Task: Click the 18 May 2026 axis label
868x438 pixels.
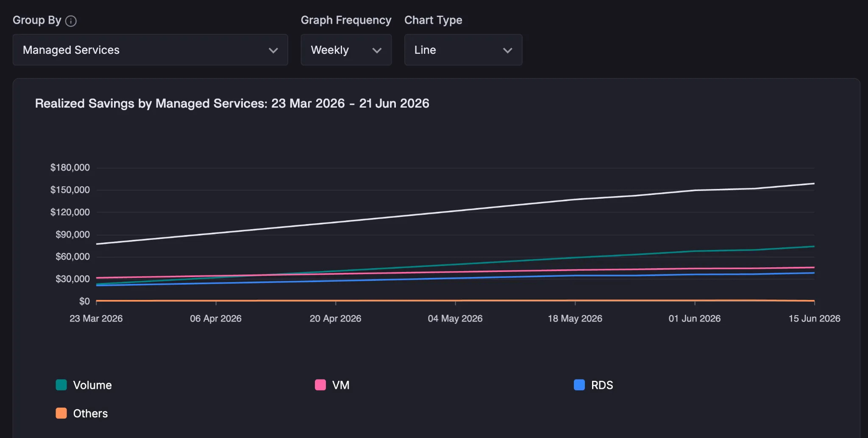Action: [x=575, y=319]
